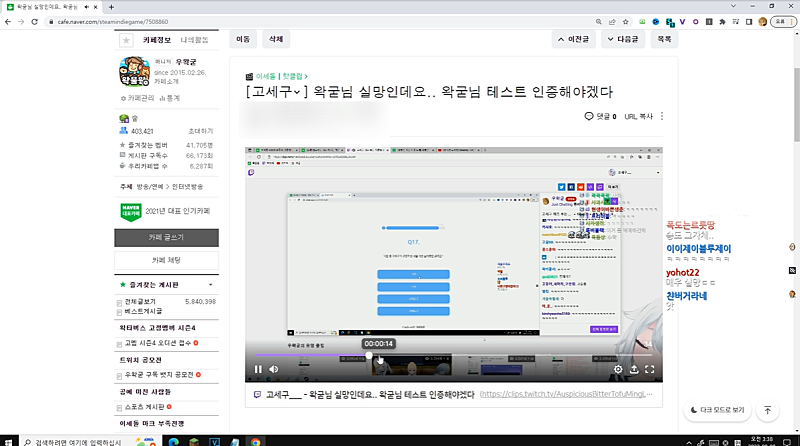The width and height of the screenshot is (800, 446).
Task: Go to the previous post (이전글)
Action: [x=576, y=40]
